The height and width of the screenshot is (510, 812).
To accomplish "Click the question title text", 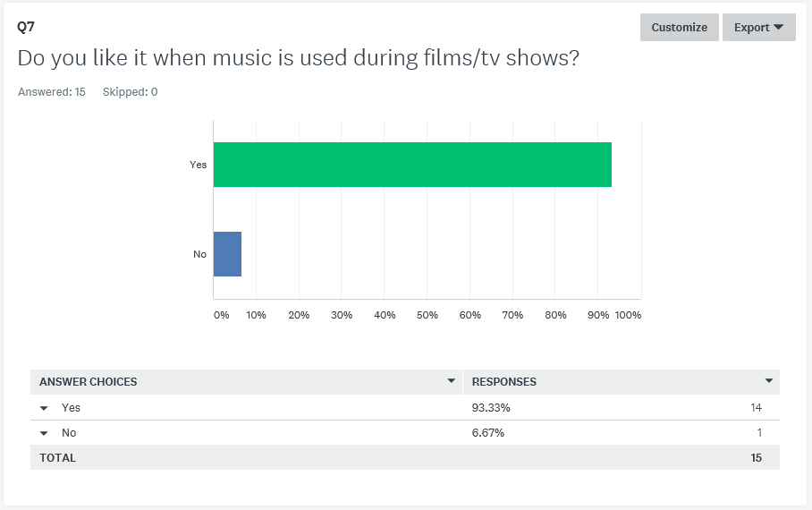I will 299,58.
